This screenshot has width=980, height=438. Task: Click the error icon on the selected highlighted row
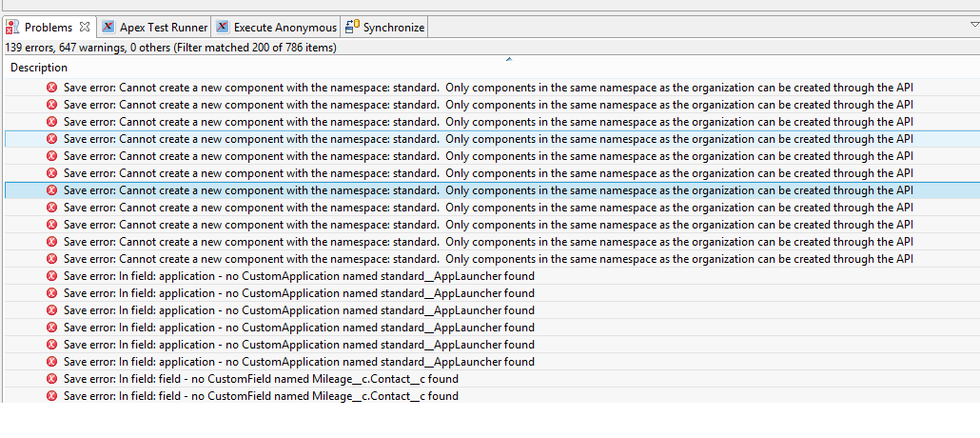(51, 190)
